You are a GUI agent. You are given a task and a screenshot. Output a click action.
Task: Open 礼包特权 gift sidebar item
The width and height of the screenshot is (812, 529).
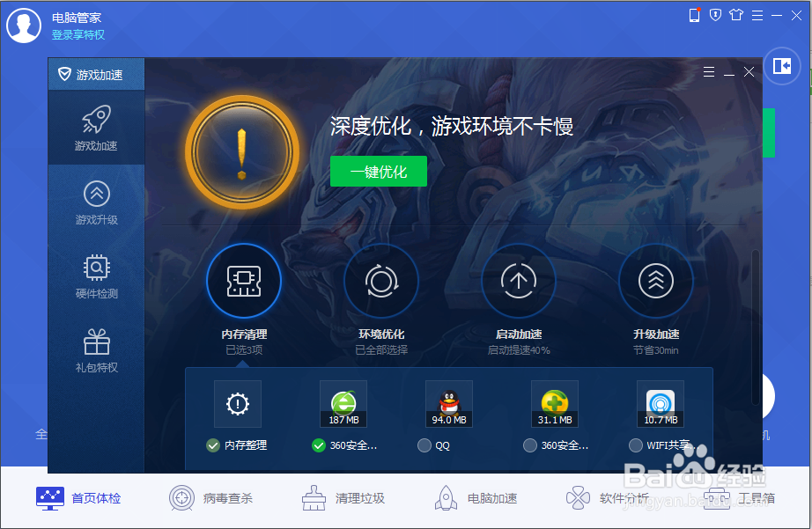(x=96, y=350)
